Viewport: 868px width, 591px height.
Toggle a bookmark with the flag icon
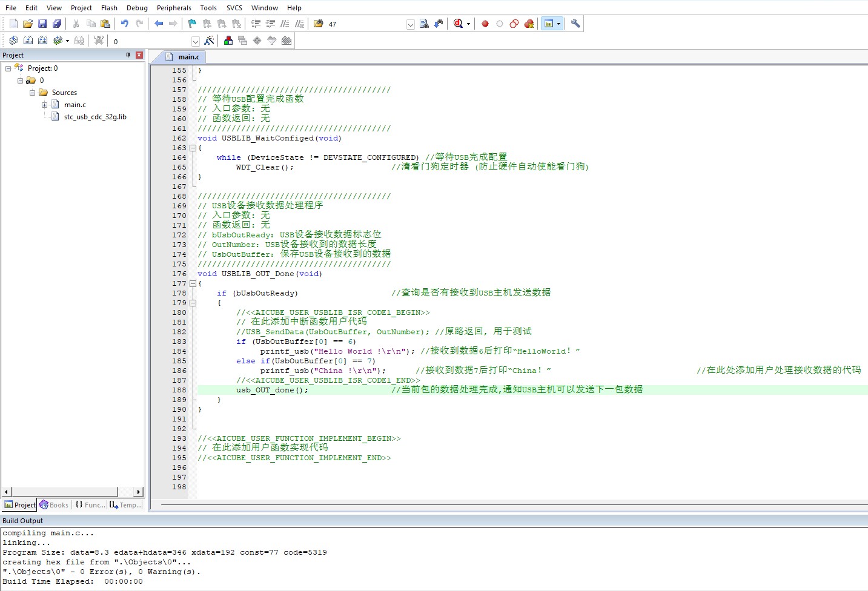(192, 24)
